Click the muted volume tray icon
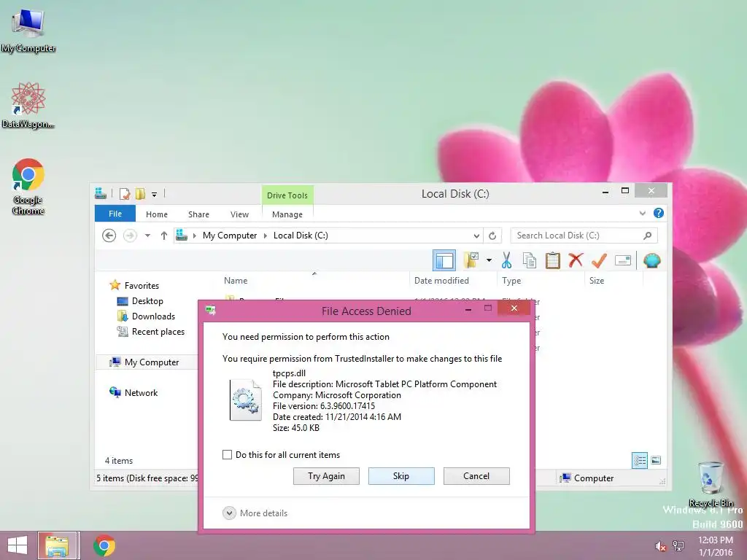Viewport: 747px width, 560px height. pyautogui.click(x=660, y=546)
